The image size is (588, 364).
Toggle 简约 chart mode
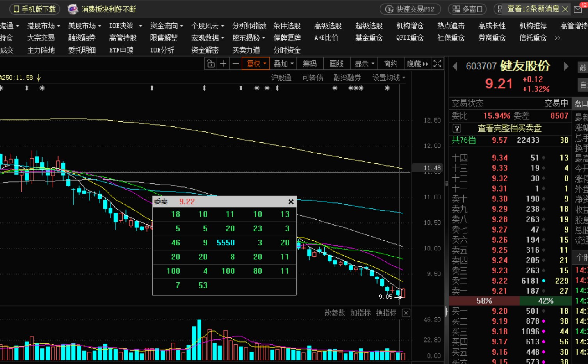(x=390, y=64)
